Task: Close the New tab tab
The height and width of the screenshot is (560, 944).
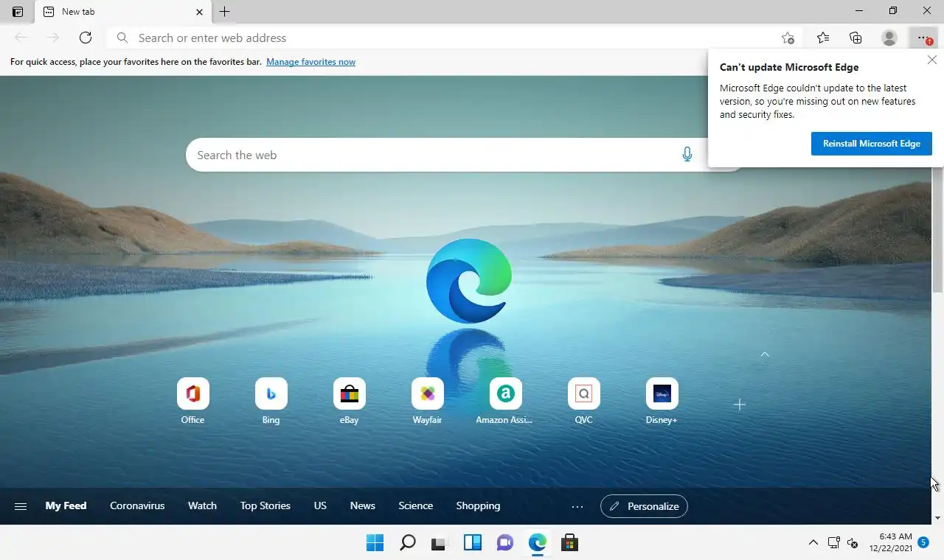Action: (199, 12)
